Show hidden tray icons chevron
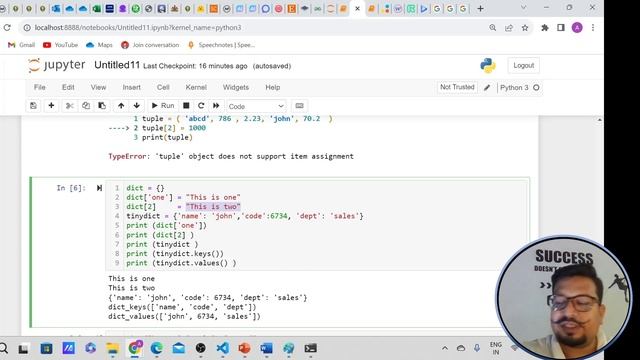This screenshot has width=640, height=360. (445, 348)
